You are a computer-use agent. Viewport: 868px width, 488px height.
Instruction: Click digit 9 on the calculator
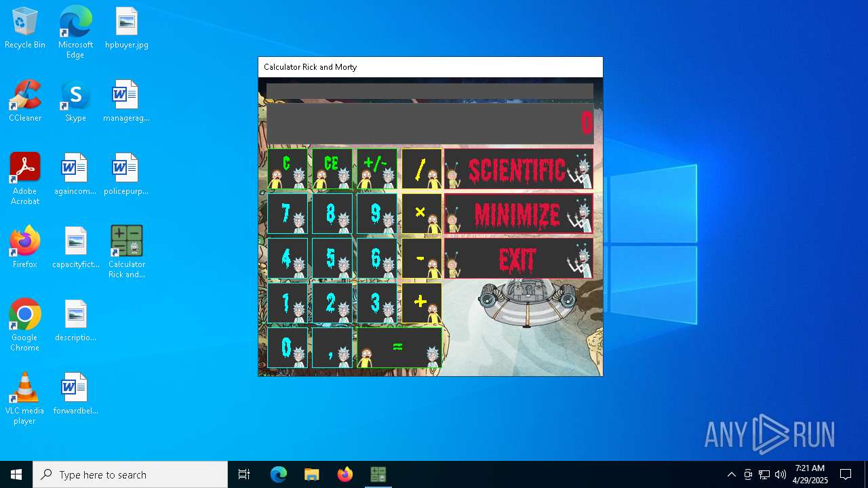(377, 213)
